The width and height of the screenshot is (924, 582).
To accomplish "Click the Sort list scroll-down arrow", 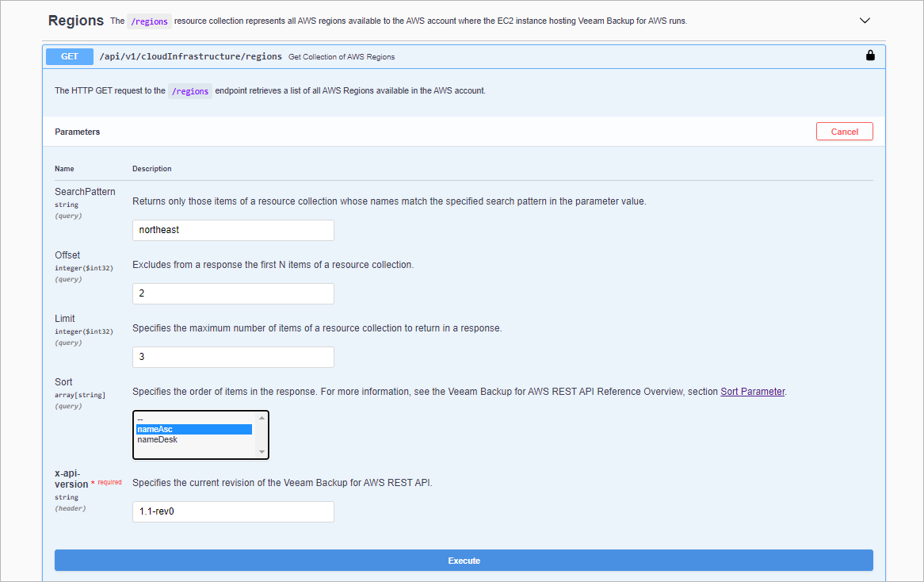I will click(262, 452).
